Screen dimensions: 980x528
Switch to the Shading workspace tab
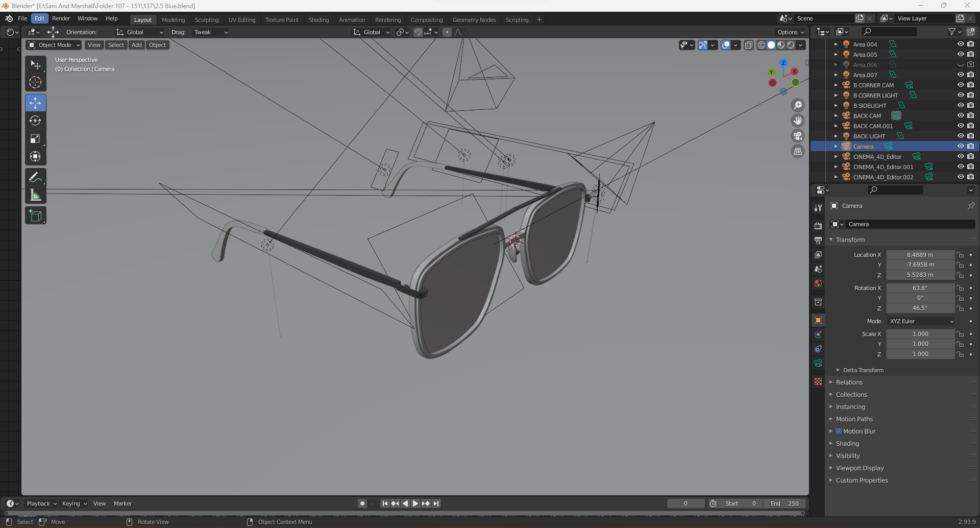click(318, 20)
